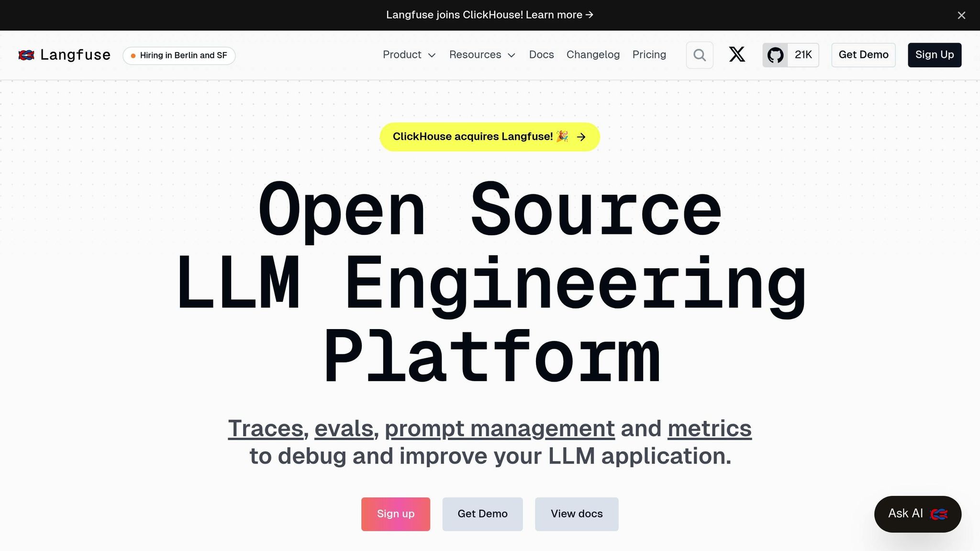Click the GitHub octocat icon
980x551 pixels.
[x=775, y=55]
